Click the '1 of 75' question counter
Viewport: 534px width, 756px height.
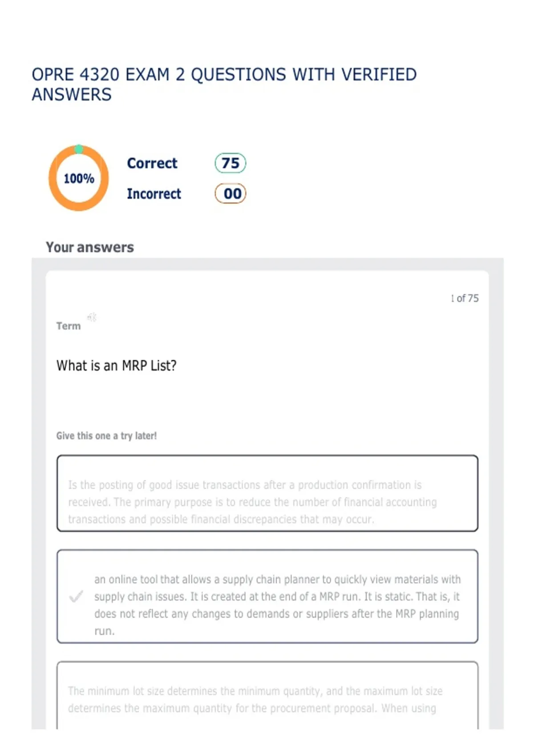point(465,298)
